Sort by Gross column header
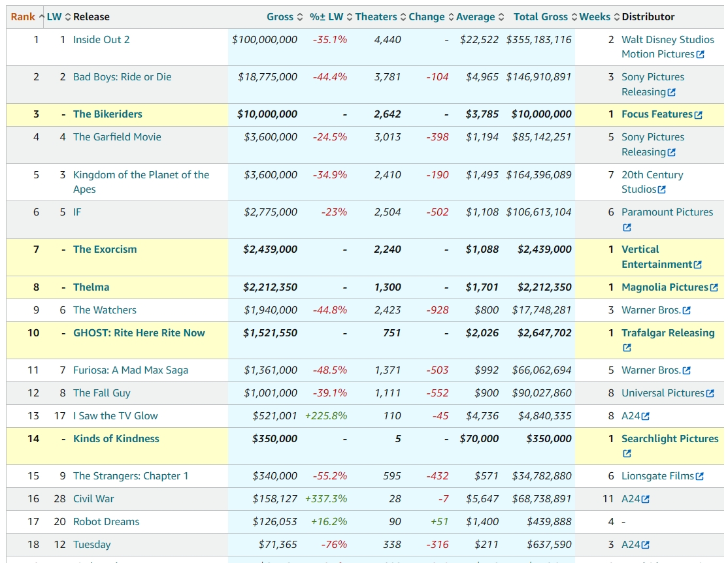 pos(285,17)
